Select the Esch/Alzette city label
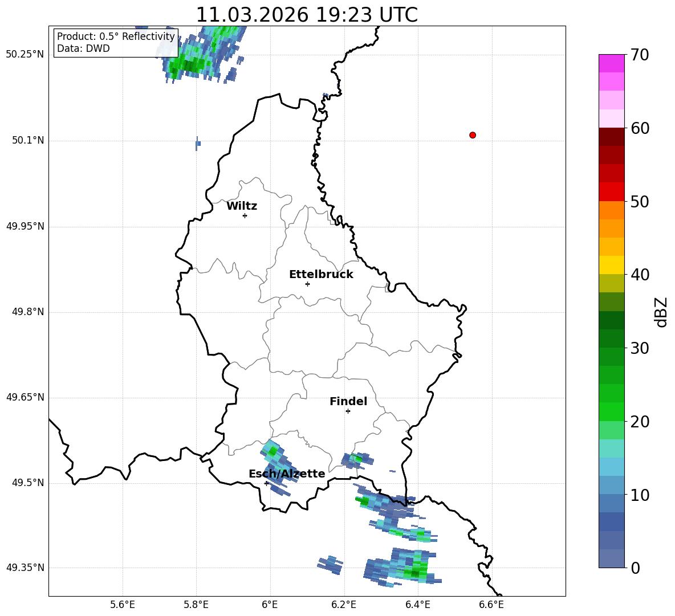 (x=287, y=474)
